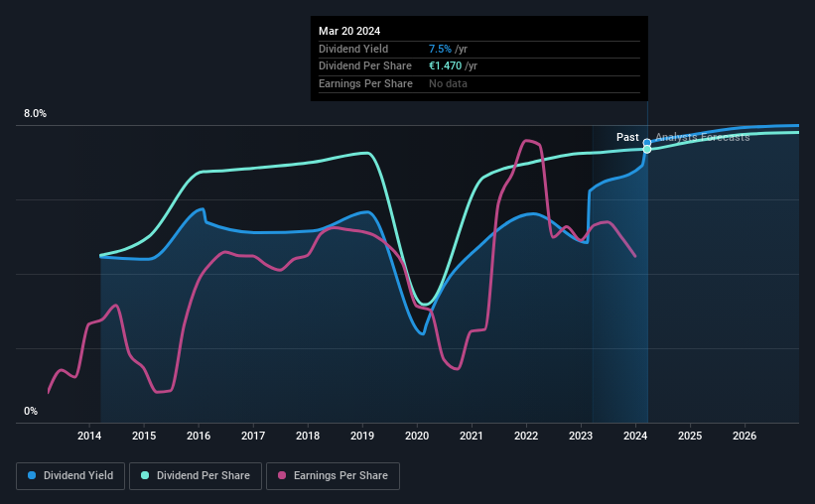Click the 2019 x-axis label
The image size is (815, 504).
(x=362, y=436)
